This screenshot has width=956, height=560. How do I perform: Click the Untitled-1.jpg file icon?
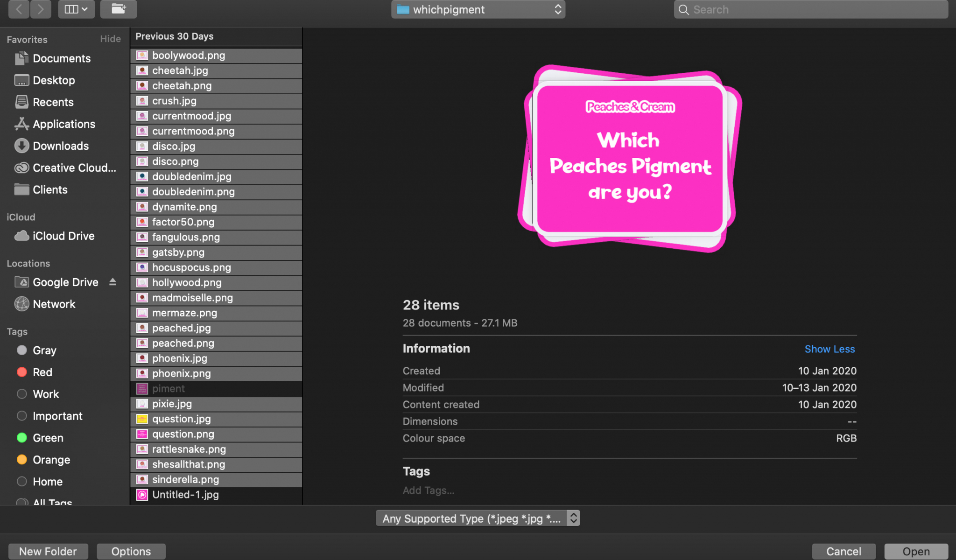point(142,495)
